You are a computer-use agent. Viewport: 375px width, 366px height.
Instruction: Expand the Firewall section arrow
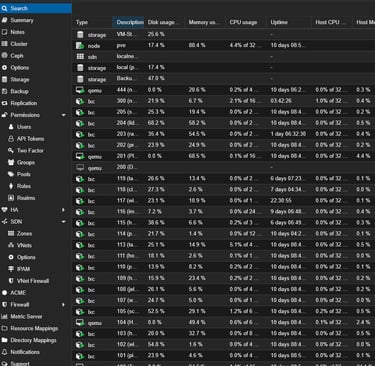tap(63, 304)
